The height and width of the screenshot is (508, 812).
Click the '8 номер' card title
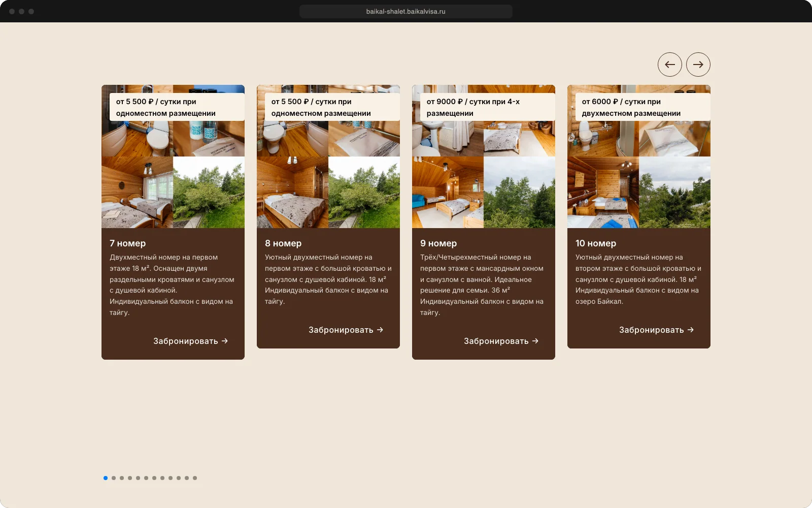[283, 243]
